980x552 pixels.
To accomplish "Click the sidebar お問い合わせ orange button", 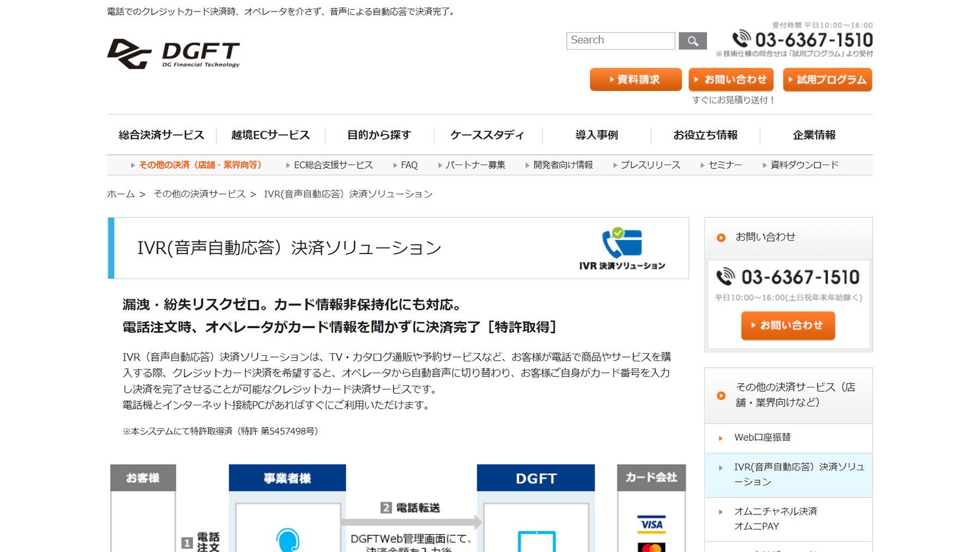I will 788,325.
